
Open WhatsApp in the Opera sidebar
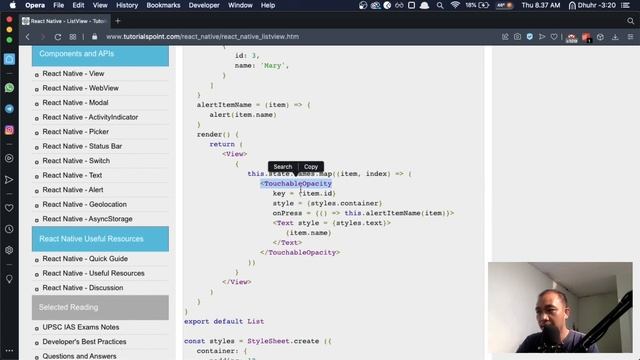pyautogui.click(x=9, y=88)
